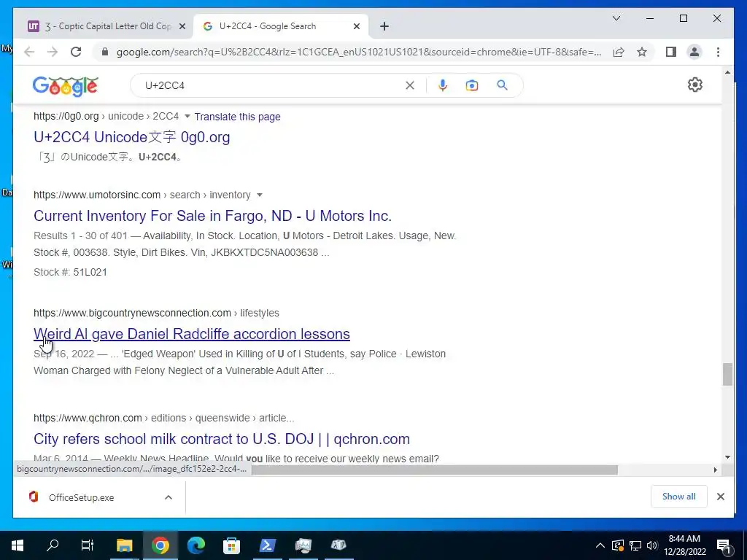747x560 pixels.
Task: Open Microsoft Store from taskbar
Action: pos(231,545)
